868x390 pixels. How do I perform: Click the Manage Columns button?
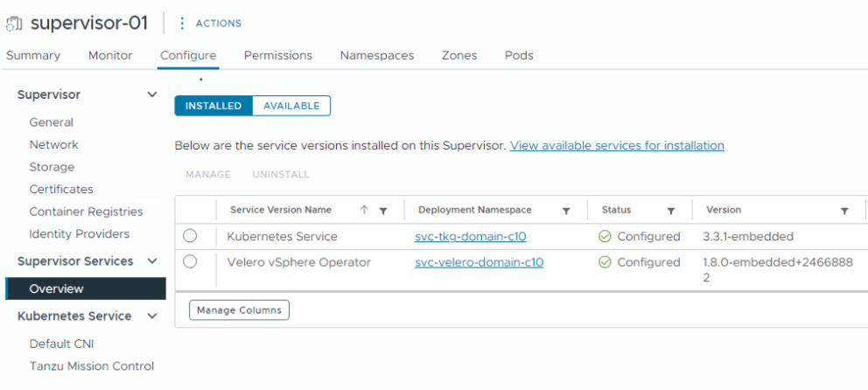[239, 310]
